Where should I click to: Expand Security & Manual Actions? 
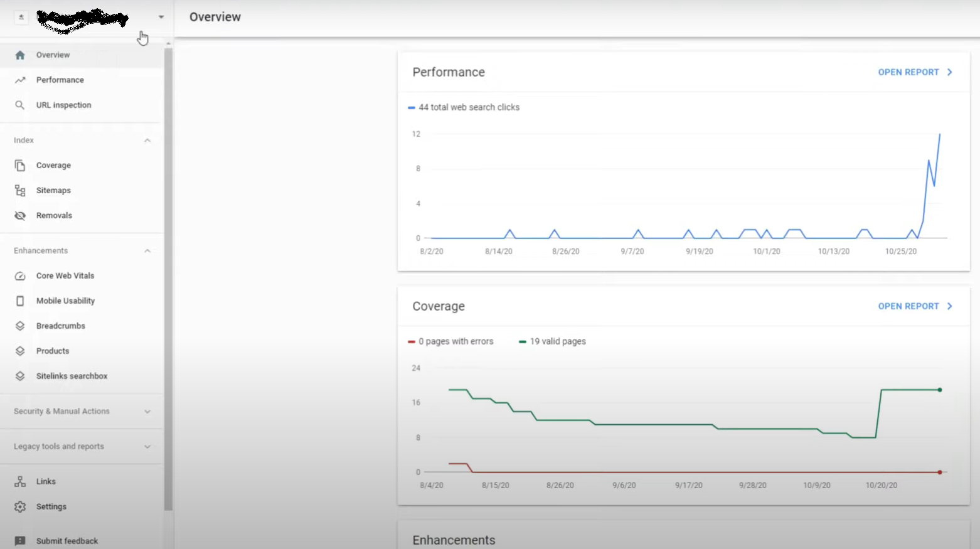click(147, 412)
